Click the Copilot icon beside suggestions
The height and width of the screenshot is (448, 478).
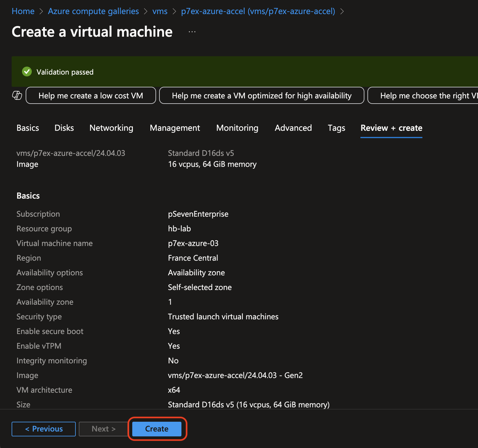(x=17, y=95)
